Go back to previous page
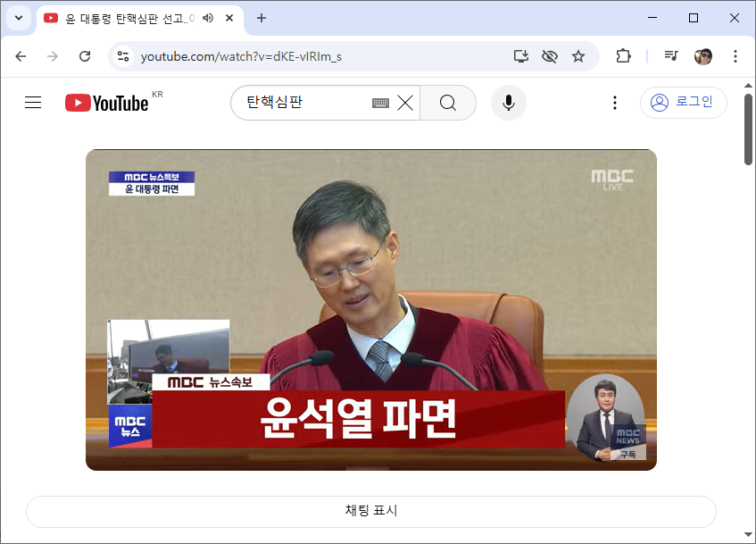 coord(21,56)
